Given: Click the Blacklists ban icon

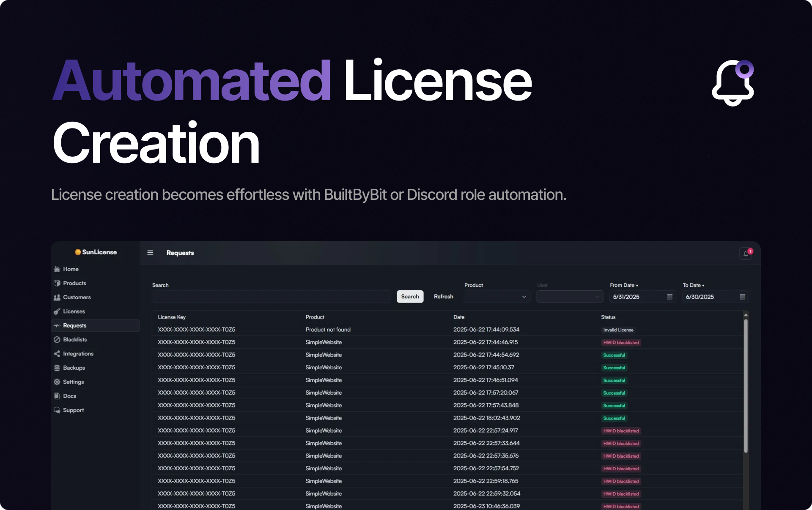Looking at the screenshot, I should [57, 340].
